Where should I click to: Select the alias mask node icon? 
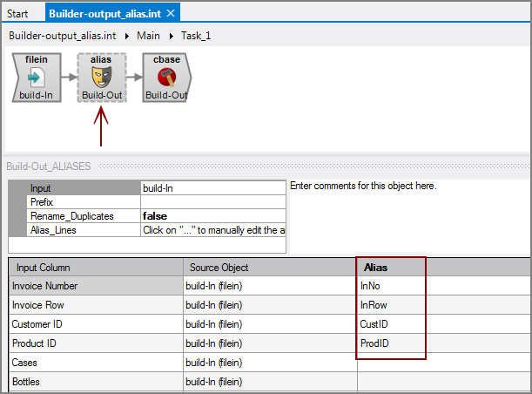[x=102, y=78]
